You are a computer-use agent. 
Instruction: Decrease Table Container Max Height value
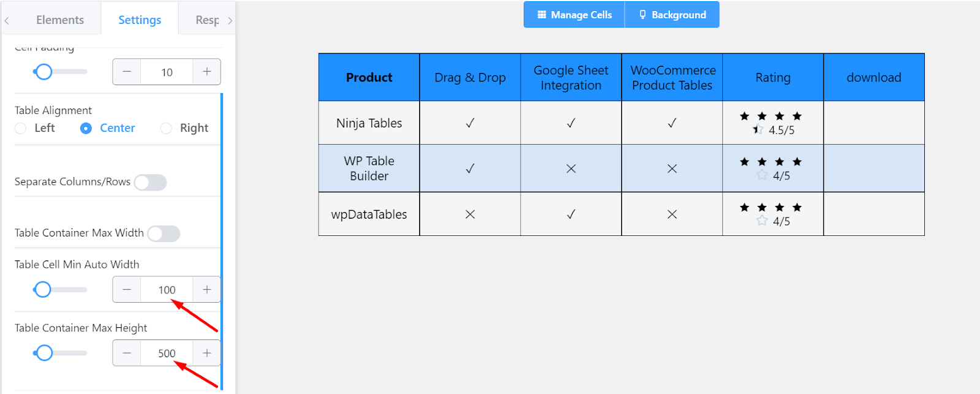(x=127, y=353)
